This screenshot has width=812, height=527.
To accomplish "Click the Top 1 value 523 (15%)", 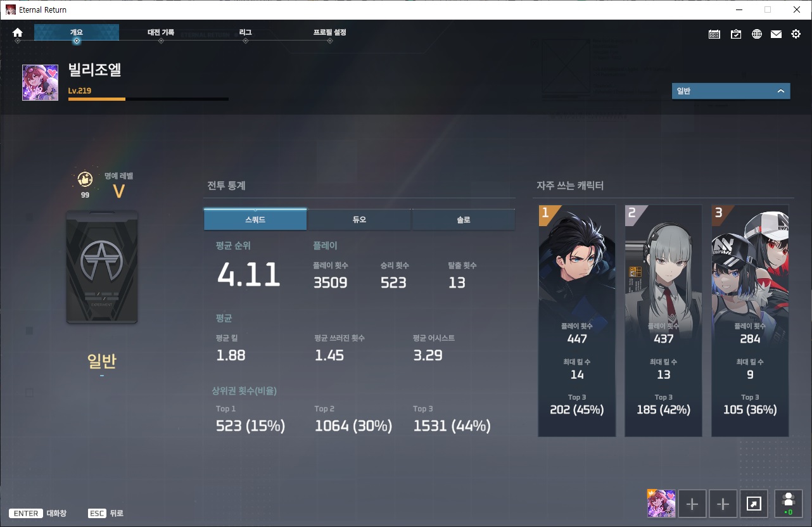I will pyautogui.click(x=250, y=426).
